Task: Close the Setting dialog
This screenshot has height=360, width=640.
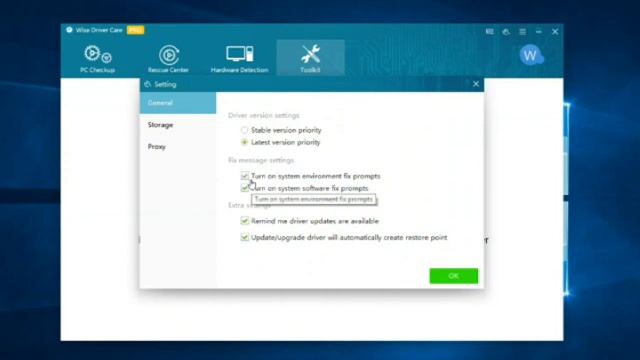Action: coord(476,84)
